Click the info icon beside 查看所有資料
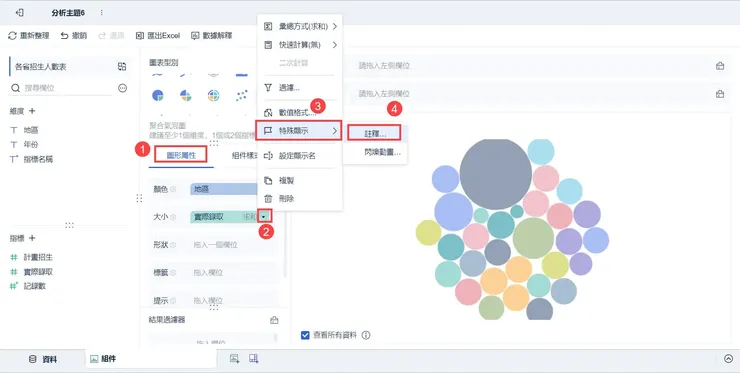The image size is (740, 373). [366, 335]
